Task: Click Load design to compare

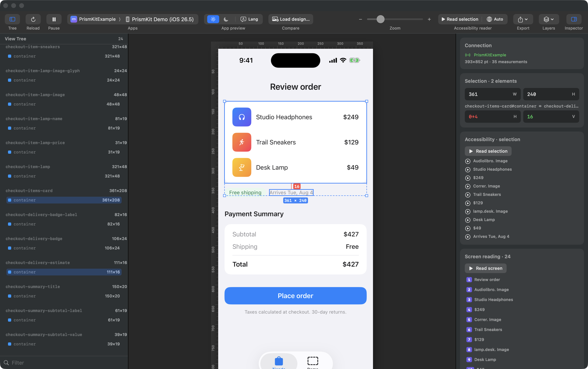Action: click(x=291, y=19)
